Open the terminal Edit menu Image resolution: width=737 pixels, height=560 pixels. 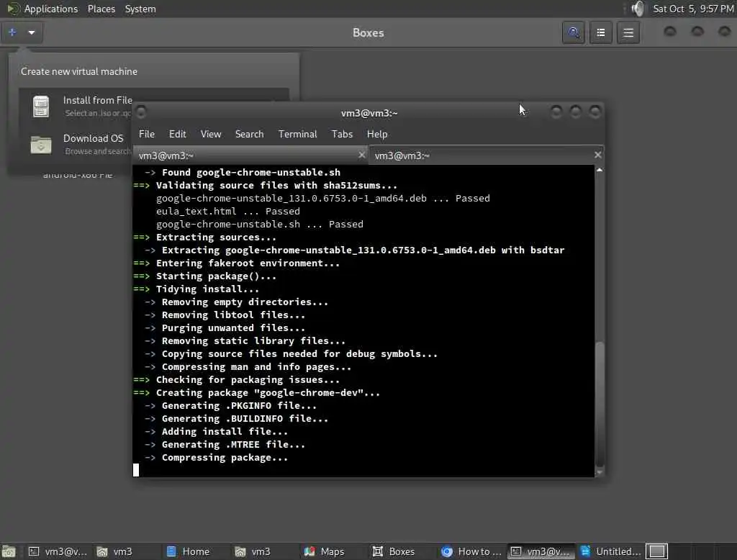[177, 134]
